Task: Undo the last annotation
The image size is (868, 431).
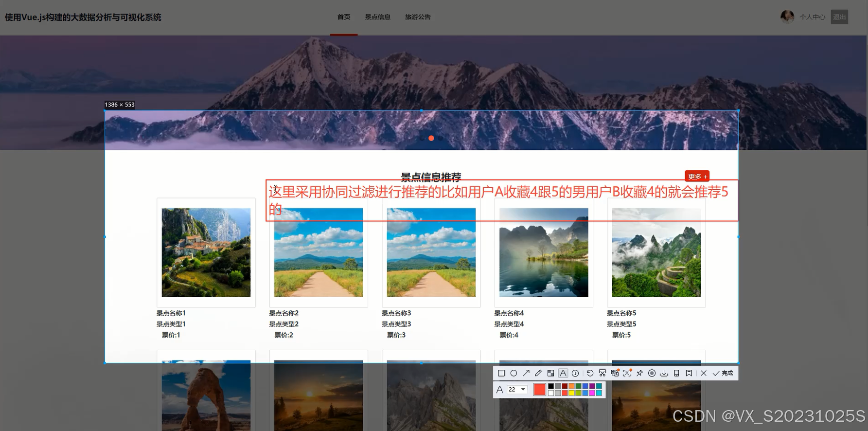Action: (x=590, y=373)
